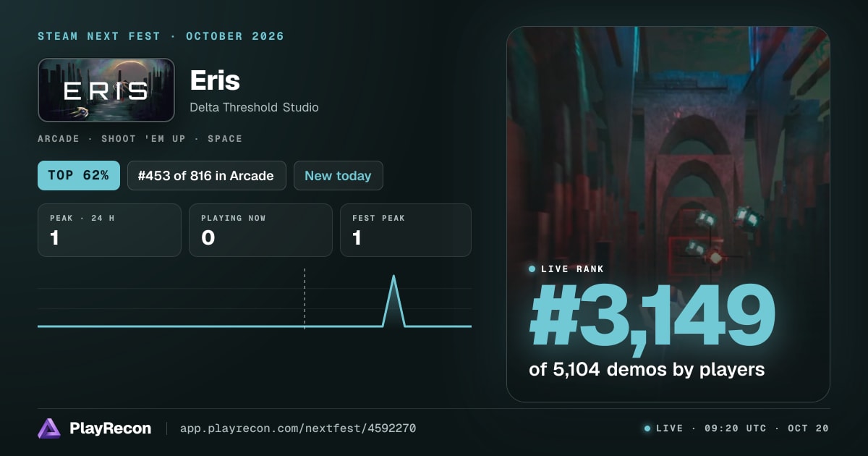868x456 pixels.
Task: Click Delta Threshold Studio developer name
Action: click(254, 107)
